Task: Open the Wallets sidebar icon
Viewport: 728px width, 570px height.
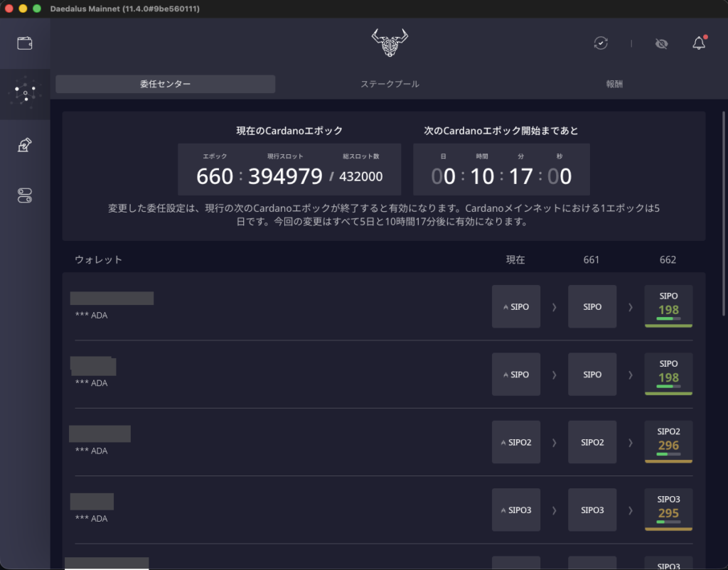Action: (25, 43)
